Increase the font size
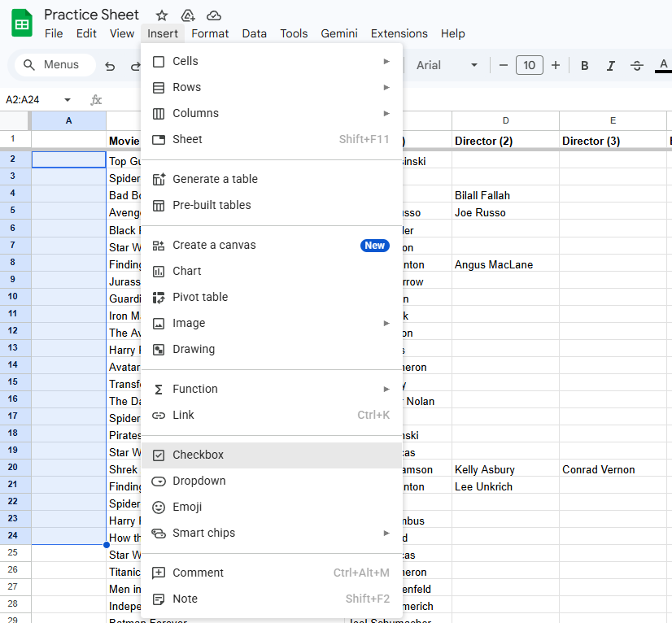Viewport: 672px width, 623px height. pos(556,65)
